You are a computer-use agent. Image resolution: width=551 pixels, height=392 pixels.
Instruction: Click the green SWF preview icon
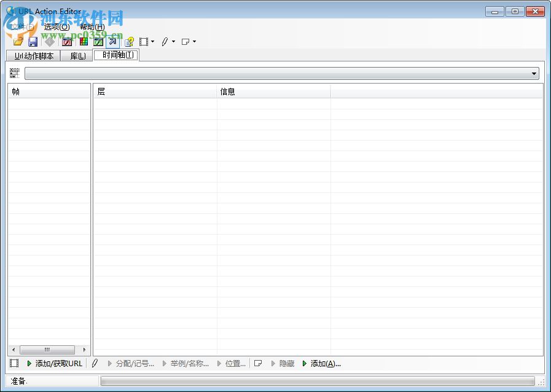click(98, 42)
